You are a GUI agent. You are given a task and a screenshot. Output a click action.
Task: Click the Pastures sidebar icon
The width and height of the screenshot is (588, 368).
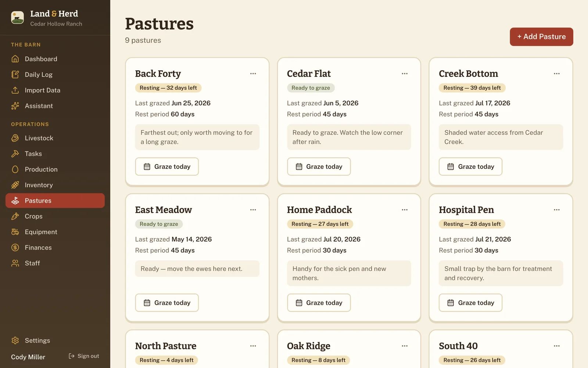(15, 201)
